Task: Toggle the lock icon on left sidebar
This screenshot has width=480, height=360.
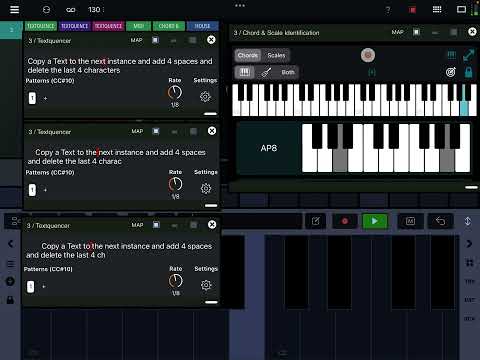Action: [x=10, y=300]
